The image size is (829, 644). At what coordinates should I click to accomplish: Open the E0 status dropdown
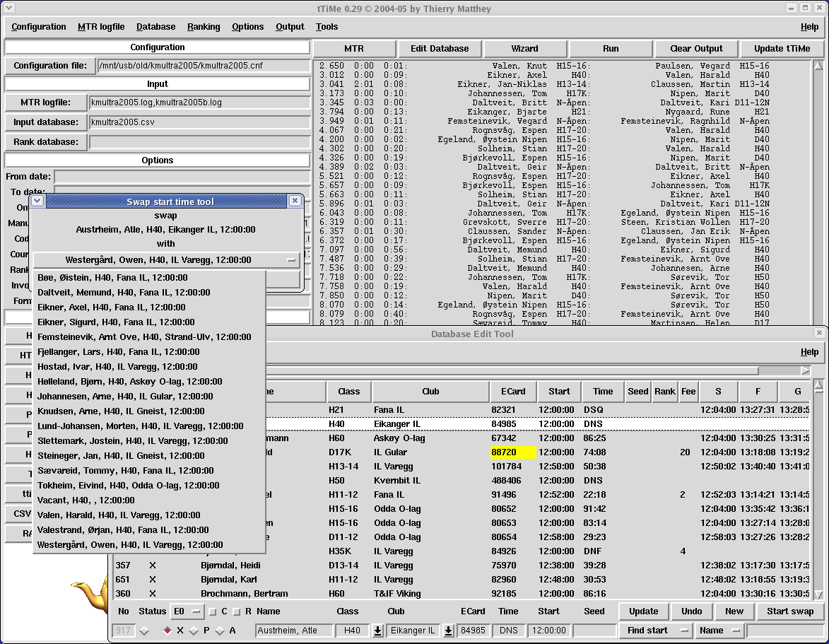pyautogui.click(x=187, y=611)
